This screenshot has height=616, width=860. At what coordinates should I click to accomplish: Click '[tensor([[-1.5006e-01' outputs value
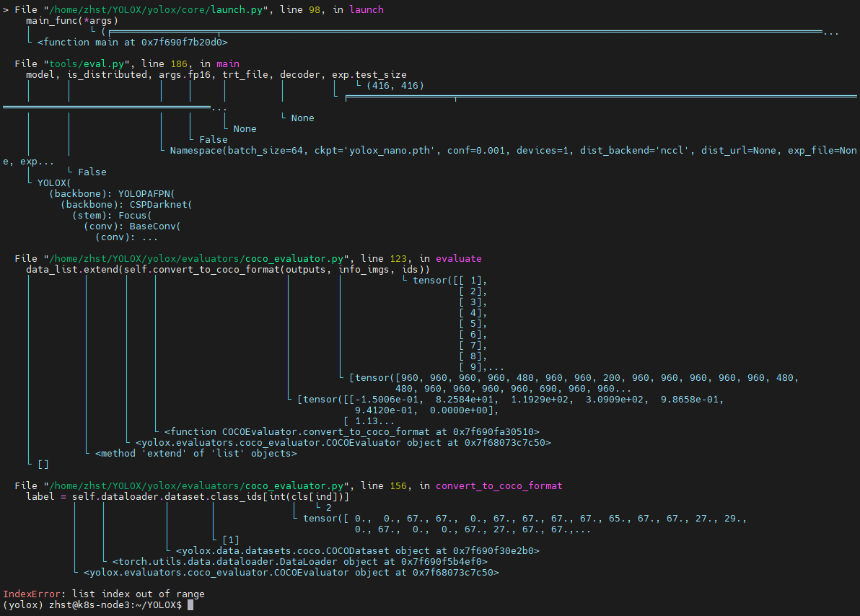click(x=510, y=400)
